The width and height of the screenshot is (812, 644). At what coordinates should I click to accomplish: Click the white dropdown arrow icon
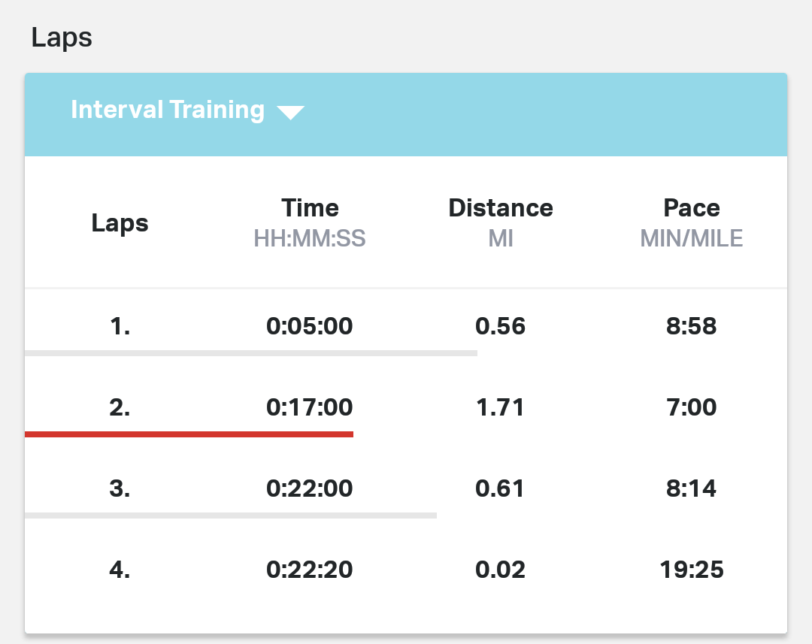(x=290, y=113)
